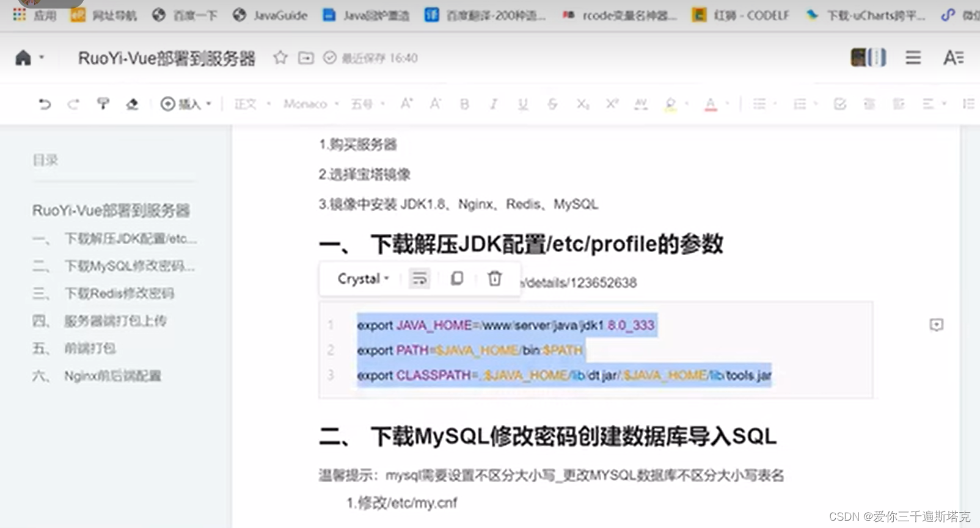Jump to outline section 一、下载解压JDK配置
The height and width of the screenshot is (528, 980).
point(114,239)
